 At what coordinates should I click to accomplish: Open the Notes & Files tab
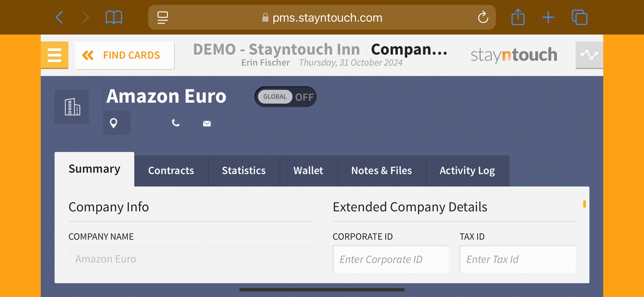click(x=381, y=171)
